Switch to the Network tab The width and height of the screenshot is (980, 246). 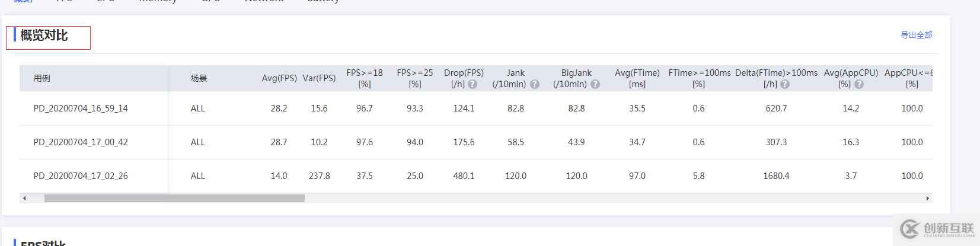(264, 1)
